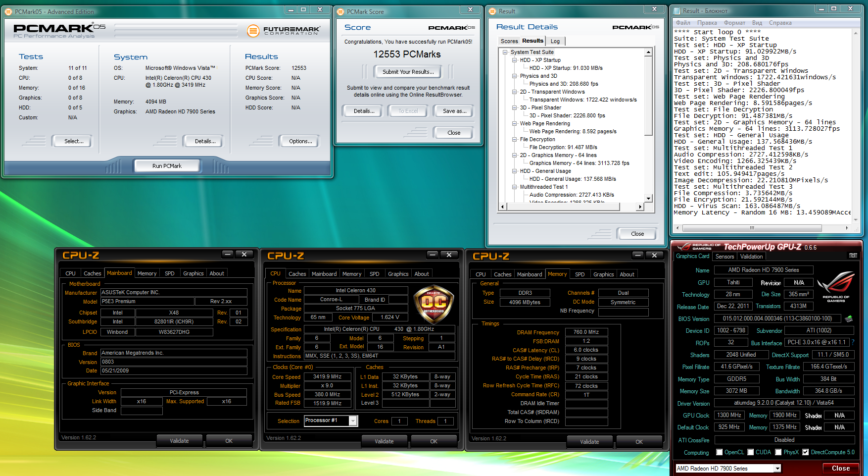
Task: Click the Futuremark logo in the PCMark05 window
Action: pyautogui.click(x=284, y=31)
